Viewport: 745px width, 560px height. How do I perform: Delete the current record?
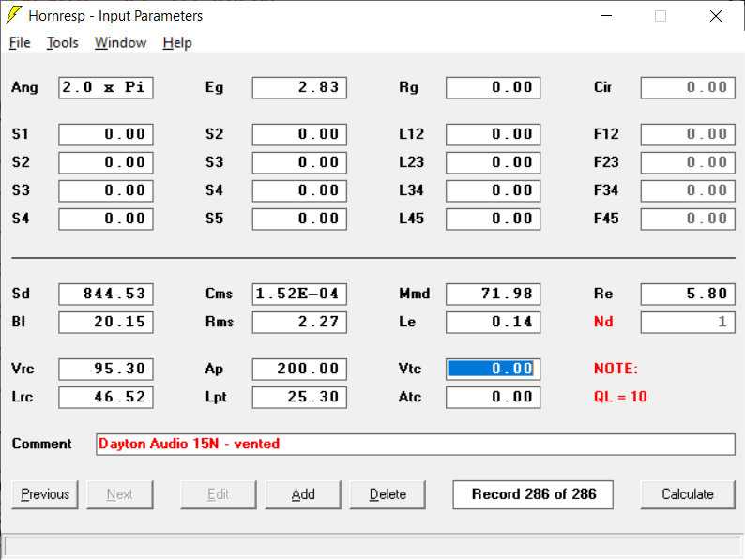point(388,494)
